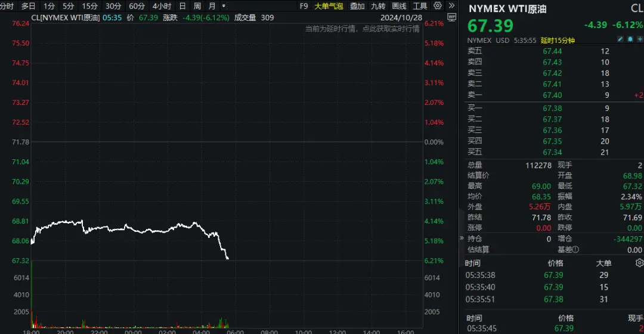Viewport: 644px width, 334px height.
Task: Click the plus icon beside the bell
Action: [x=639, y=40]
